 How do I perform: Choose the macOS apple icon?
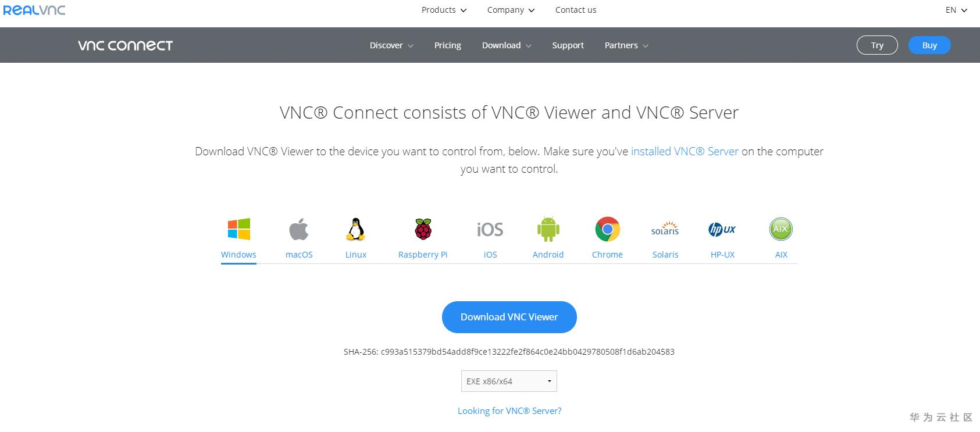pos(299,229)
